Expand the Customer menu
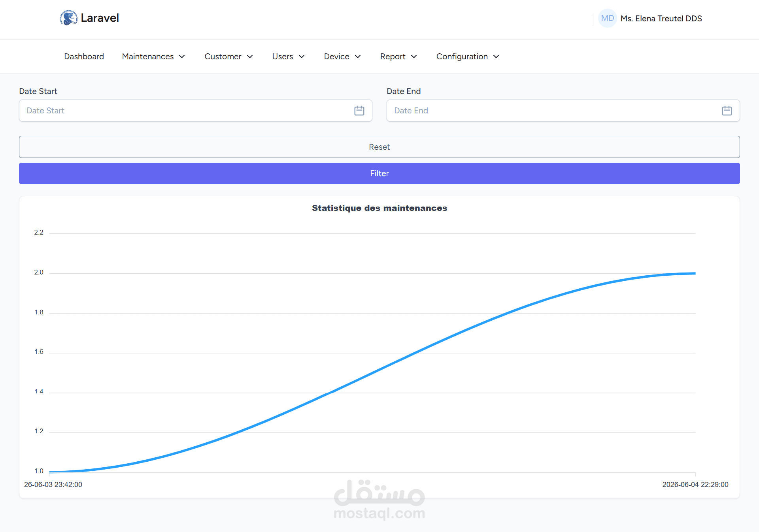759x532 pixels. [228, 56]
